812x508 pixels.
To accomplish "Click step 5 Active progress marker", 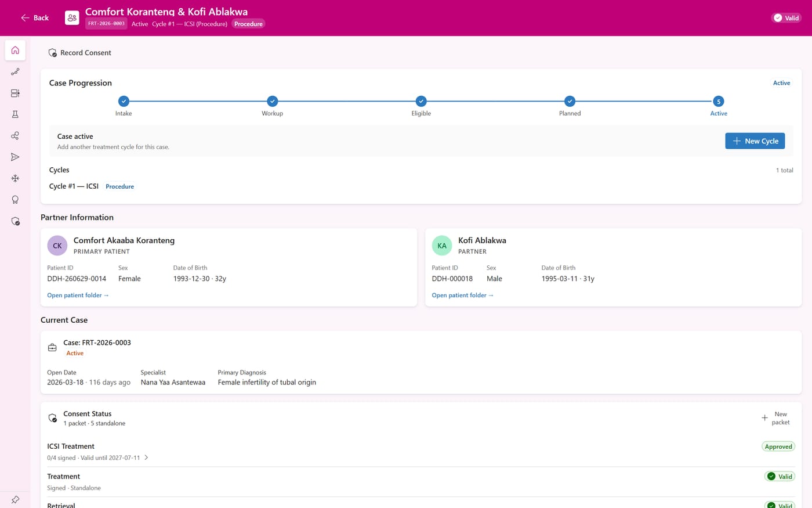I will tap(719, 101).
